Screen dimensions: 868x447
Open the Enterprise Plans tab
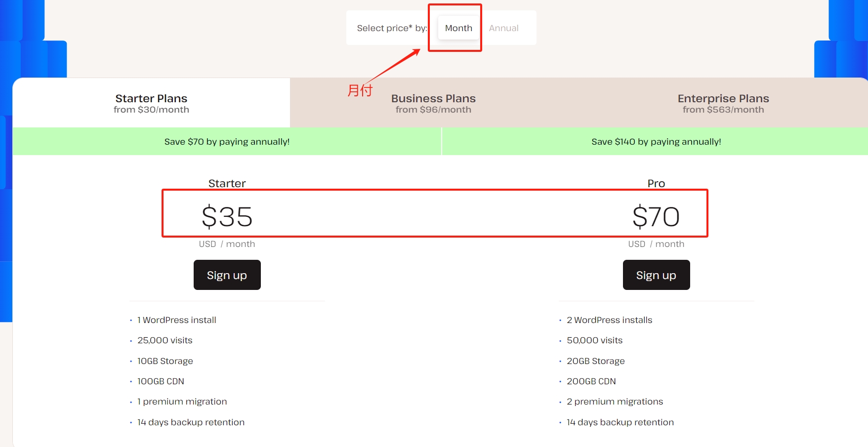click(723, 103)
